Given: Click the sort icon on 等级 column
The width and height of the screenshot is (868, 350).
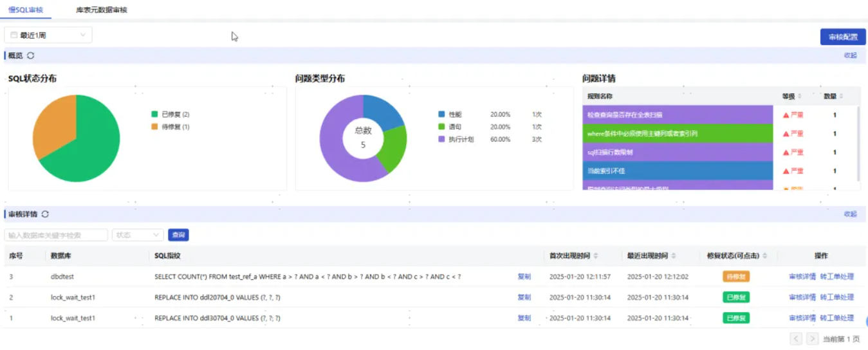Looking at the screenshot, I should [x=800, y=97].
